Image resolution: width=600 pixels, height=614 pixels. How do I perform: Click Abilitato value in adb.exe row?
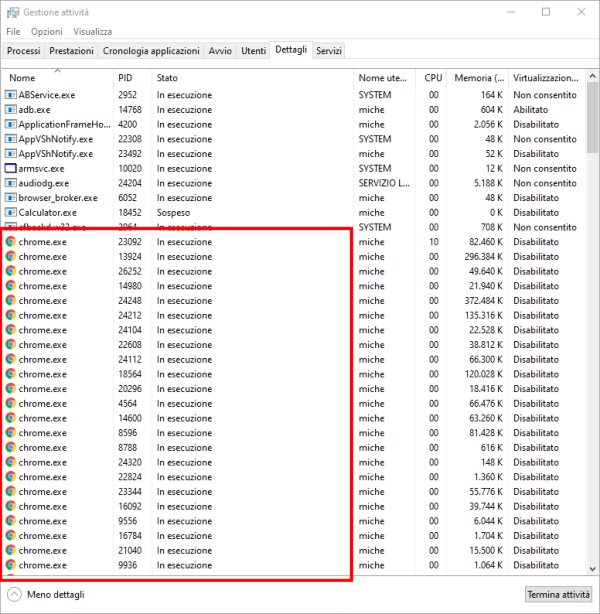530,110
